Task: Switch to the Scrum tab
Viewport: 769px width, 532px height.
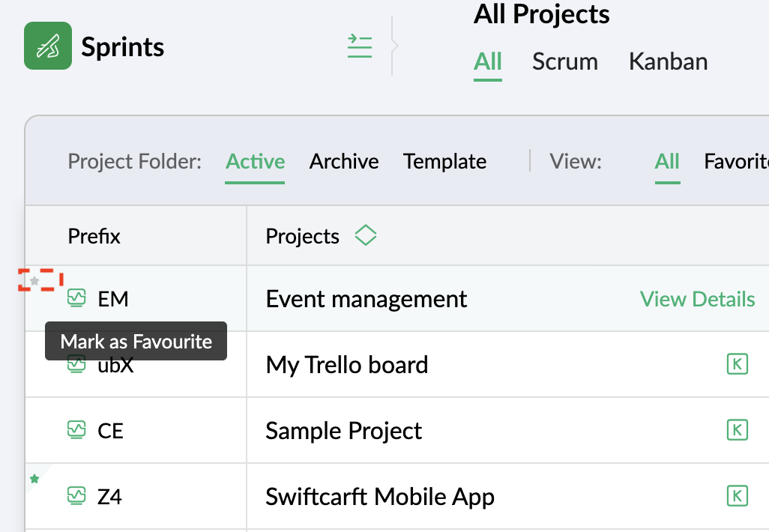Action: point(565,61)
